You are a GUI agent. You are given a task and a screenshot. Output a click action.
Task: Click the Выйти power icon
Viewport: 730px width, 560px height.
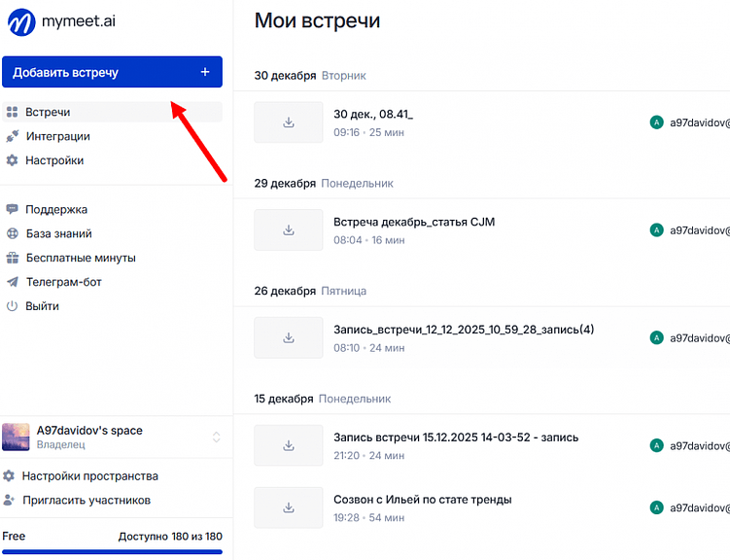click(x=12, y=306)
